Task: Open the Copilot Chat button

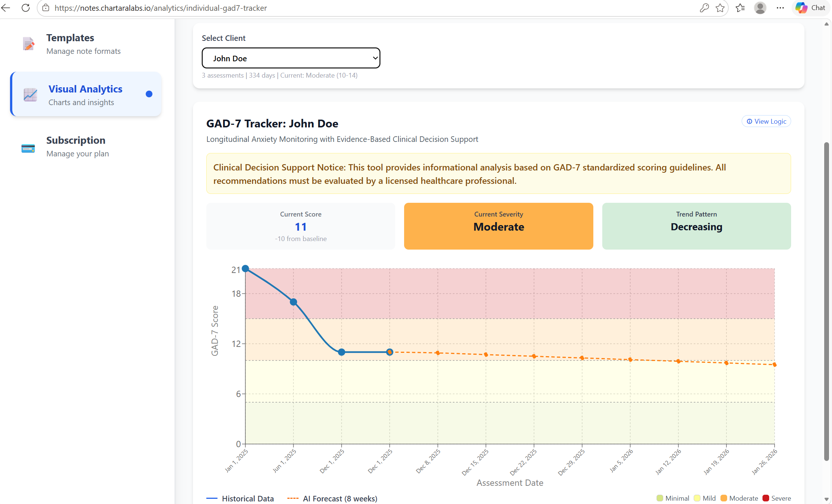Action: pyautogui.click(x=811, y=8)
